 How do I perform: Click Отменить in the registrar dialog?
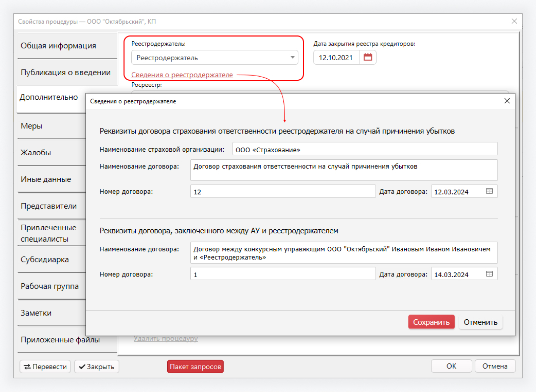coord(480,322)
